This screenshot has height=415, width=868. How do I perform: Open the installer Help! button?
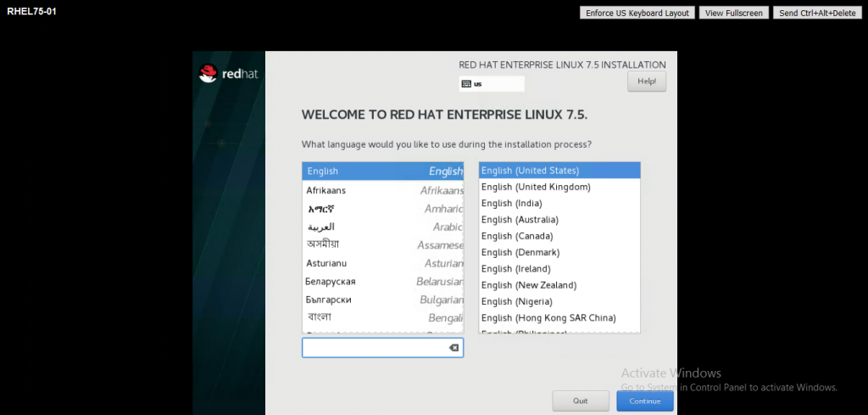[x=647, y=81]
